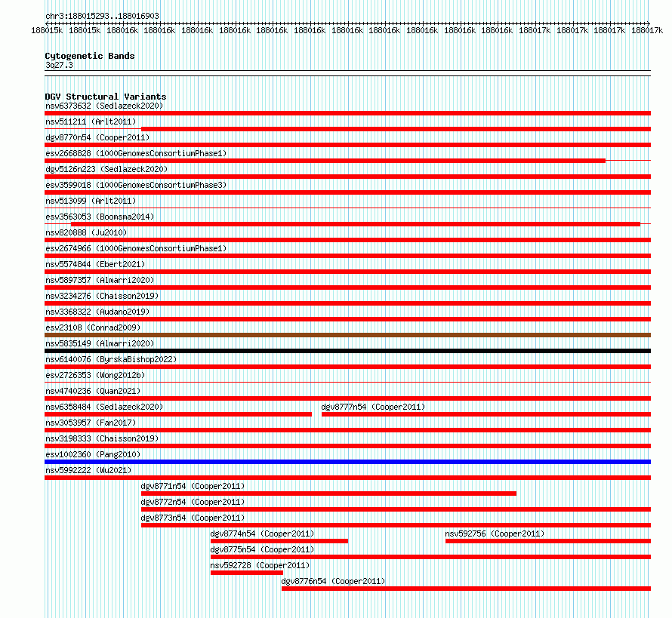
Task: Click the nsv6373632 (Sedlazeck2020) variant label
Action: pos(104,106)
